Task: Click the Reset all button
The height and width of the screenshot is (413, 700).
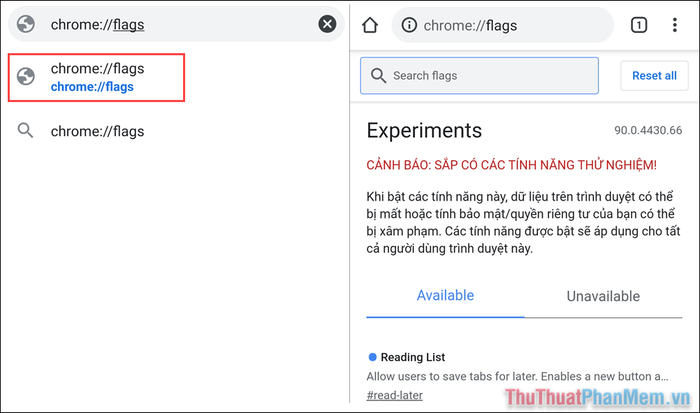Action: tap(654, 75)
